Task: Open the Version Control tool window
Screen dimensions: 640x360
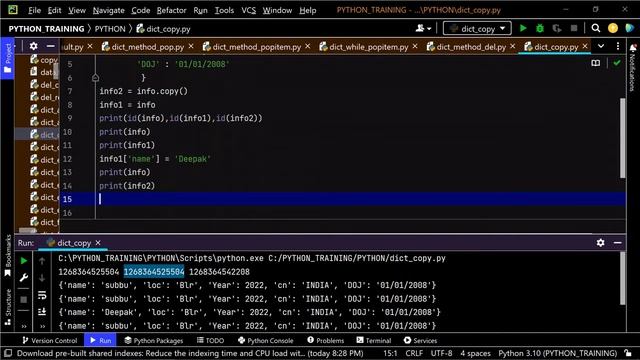Action: point(50,340)
